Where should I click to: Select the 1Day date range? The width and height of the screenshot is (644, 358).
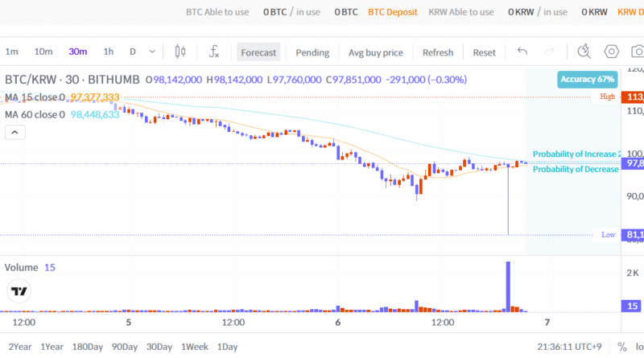[228, 347]
